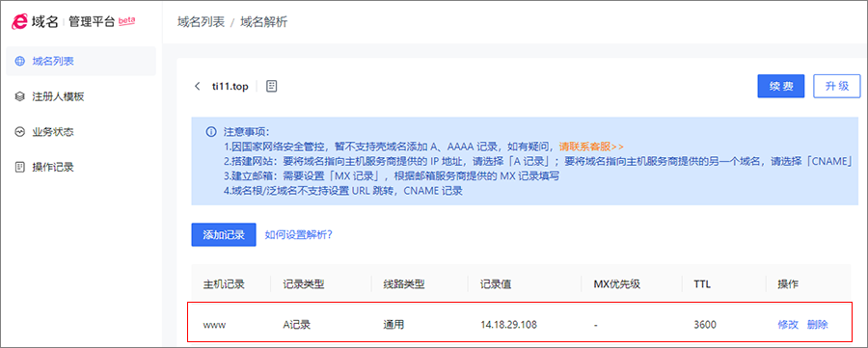Click the MX优先级 column header
This screenshot has width=868, height=348.
click(616, 285)
